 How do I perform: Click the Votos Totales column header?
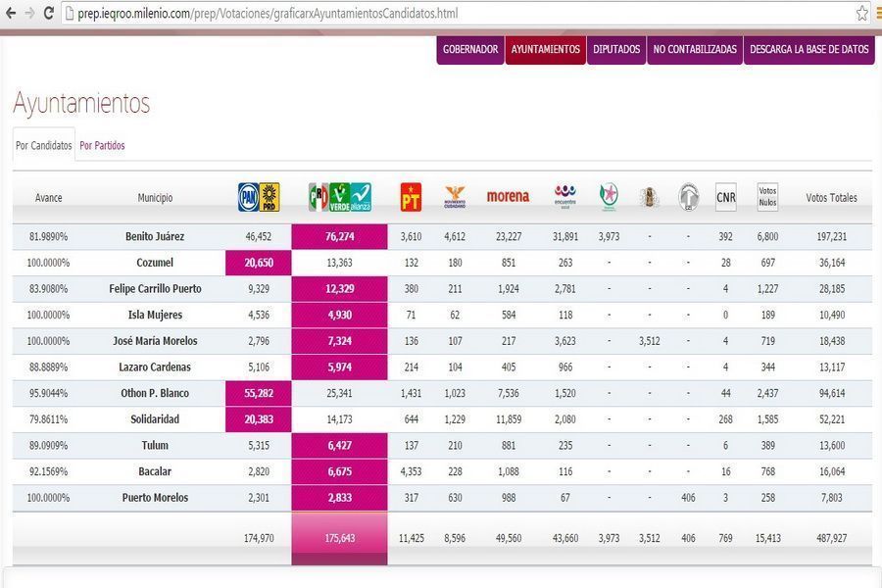[x=831, y=198]
